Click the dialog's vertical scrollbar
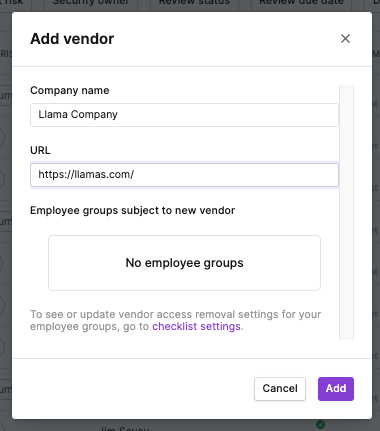This screenshot has height=431, width=380. pyautogui.click(x=347, y=212)
